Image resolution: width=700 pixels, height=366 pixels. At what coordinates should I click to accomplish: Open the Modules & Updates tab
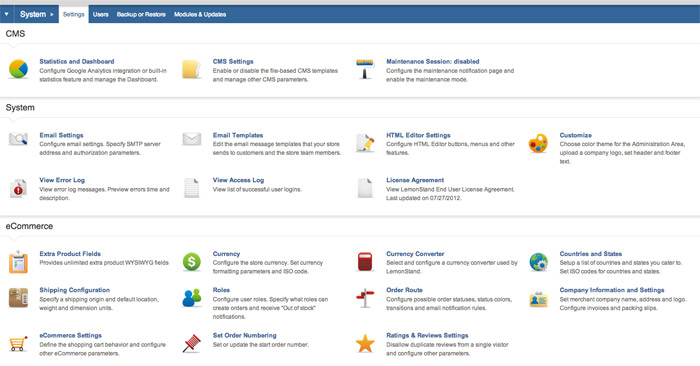200,14
